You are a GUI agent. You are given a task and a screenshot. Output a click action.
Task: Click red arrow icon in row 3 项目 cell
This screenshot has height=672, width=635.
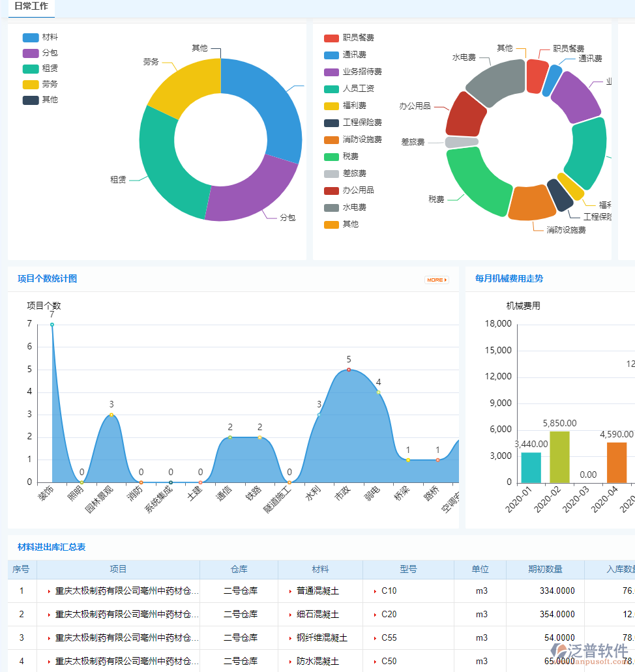tap(49, 638)
